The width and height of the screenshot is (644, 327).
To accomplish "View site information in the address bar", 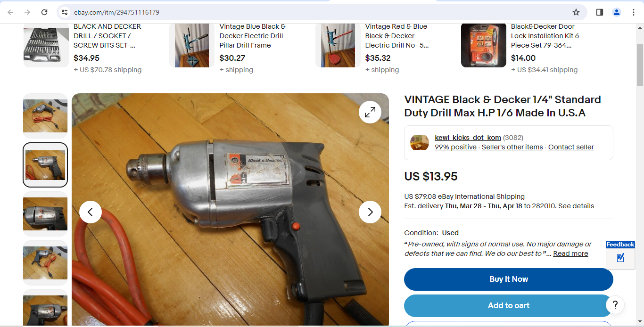I will coord(65,12).
